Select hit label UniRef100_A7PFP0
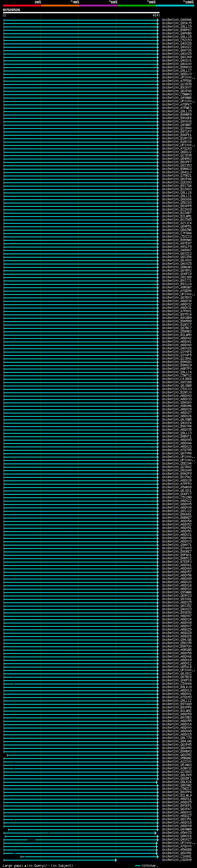 click(x=177, y=484)
